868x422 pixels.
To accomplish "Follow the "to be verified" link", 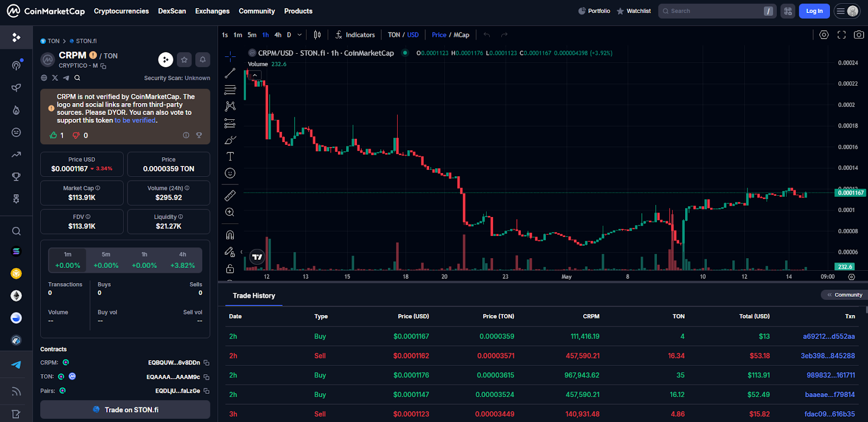I will 135,120.
